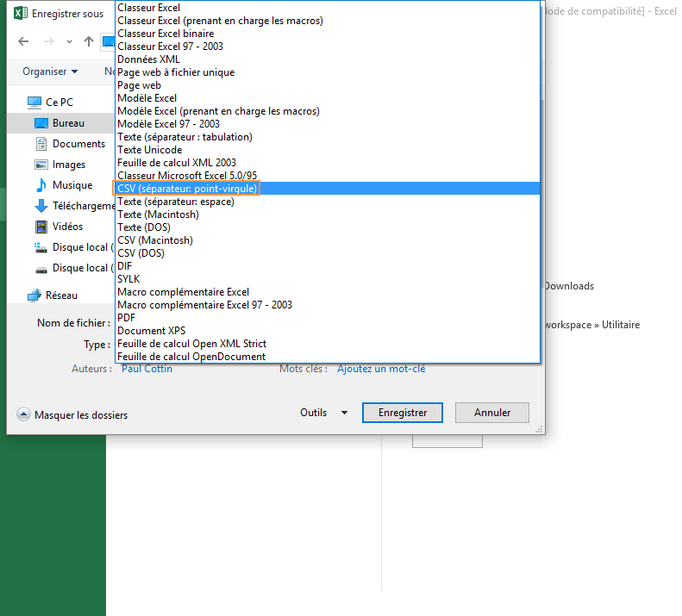Viewport: 682px width, 616px height.
Task: Open Images folder in the sidebar
Action: coord(69,165)
